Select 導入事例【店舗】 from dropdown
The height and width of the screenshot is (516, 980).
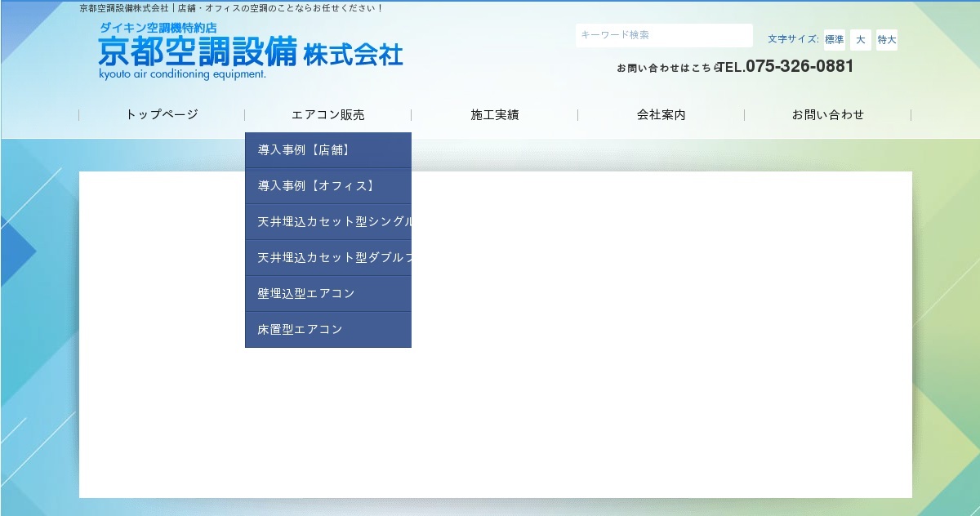point(328,150)
